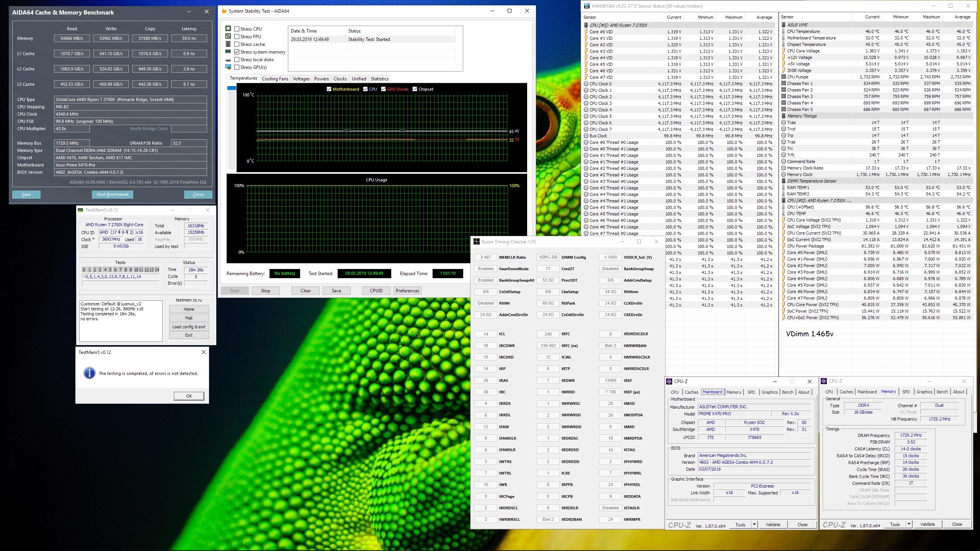The height and width of the screenshot is (551, 980).
Task: Click the Ryzen Timing Checker window icon
Action: [477, 241]
